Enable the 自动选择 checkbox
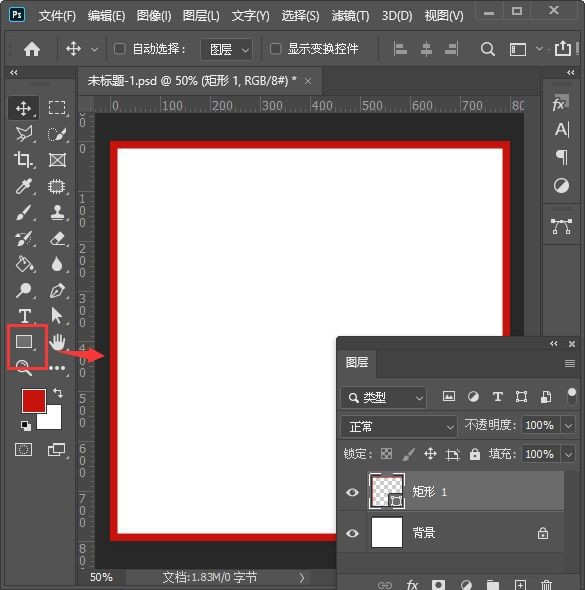 (120, 49)
